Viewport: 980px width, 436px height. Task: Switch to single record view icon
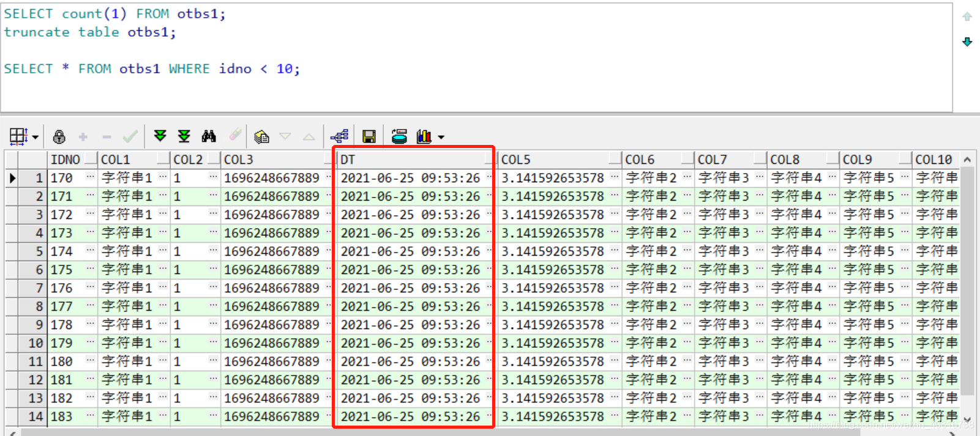pos(261,136)
